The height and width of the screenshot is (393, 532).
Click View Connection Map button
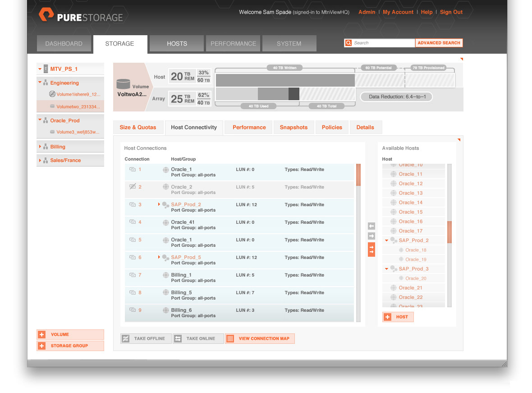click(x=260, y=339)
